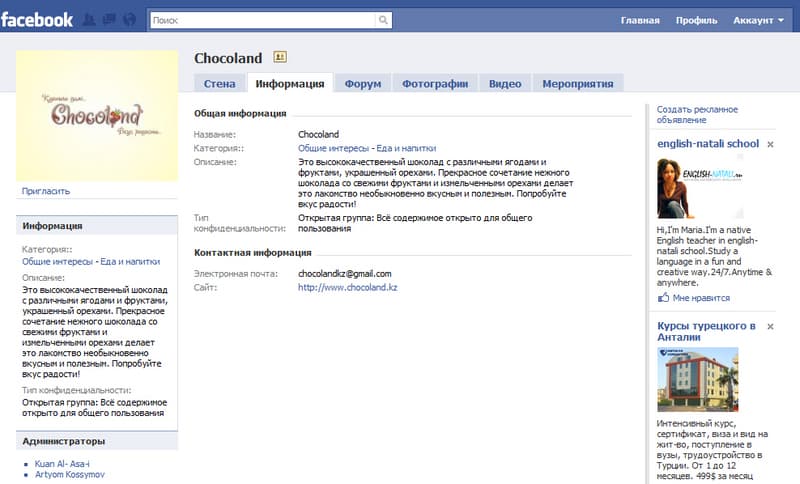Image resolution: width=800 pixels, height=484 pixels.
Task: Click Создать рекламное объявление link
Action: coord(697,115)
